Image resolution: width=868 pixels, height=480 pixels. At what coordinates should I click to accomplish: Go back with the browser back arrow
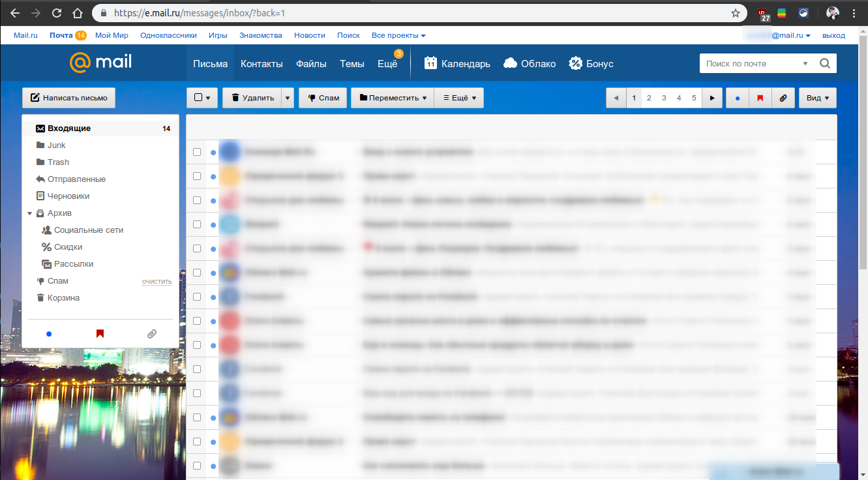(x=15, y=13)
